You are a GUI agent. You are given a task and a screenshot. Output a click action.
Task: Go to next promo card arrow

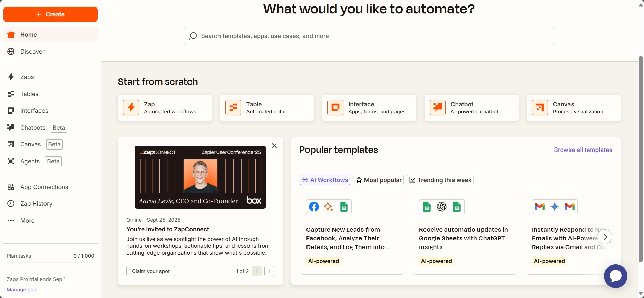(x=269, y=271)
